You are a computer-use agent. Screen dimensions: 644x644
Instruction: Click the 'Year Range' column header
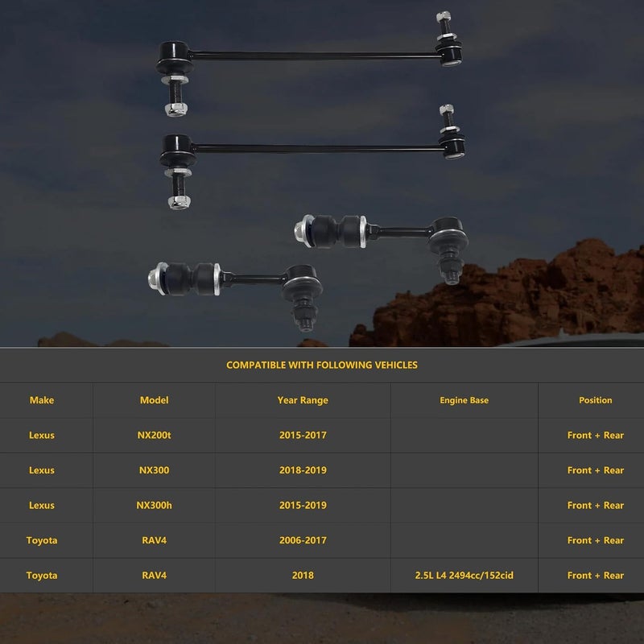tap(303, 400)
